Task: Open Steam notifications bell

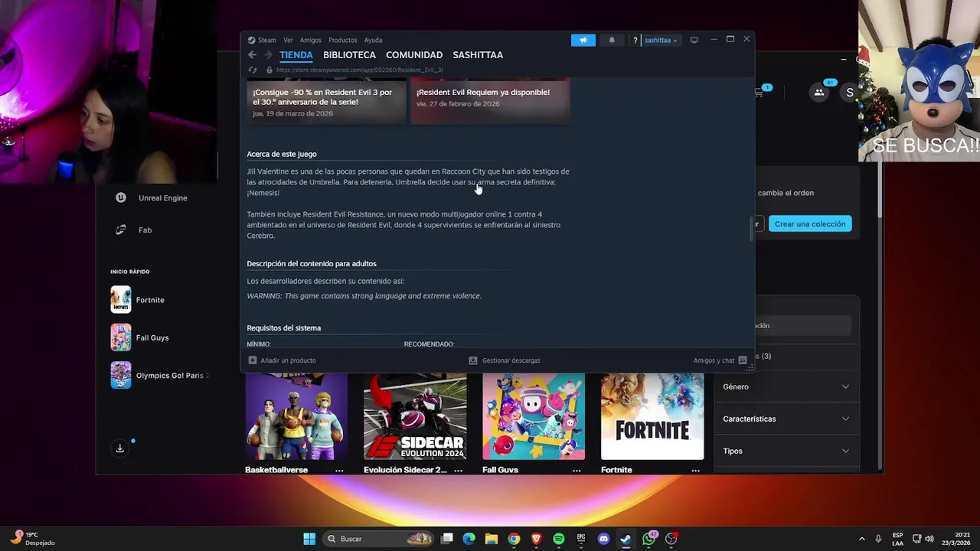Action: coord(612,40)
